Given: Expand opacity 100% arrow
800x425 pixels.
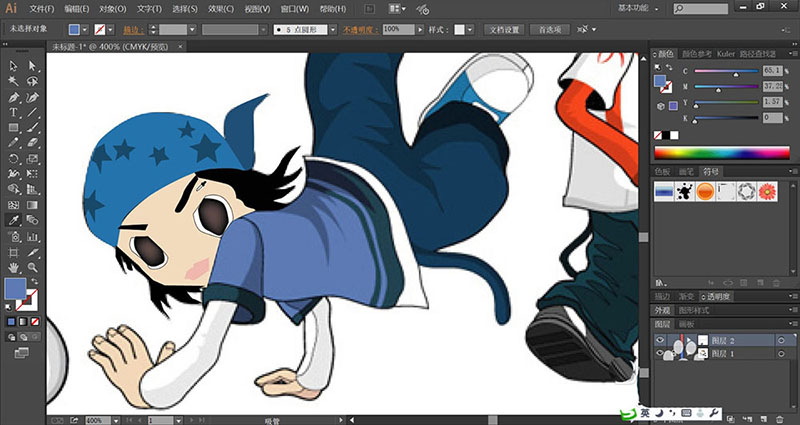Looking at the screenshot, I should coord(420,30).
